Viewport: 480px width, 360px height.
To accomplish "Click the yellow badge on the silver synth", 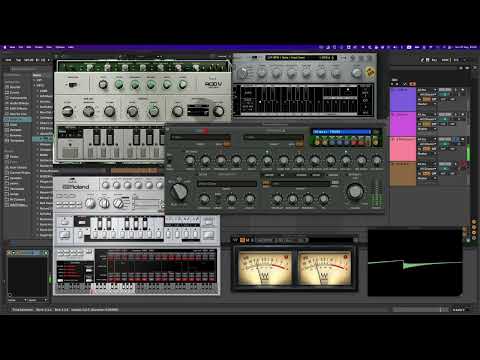I will (370, 72).
